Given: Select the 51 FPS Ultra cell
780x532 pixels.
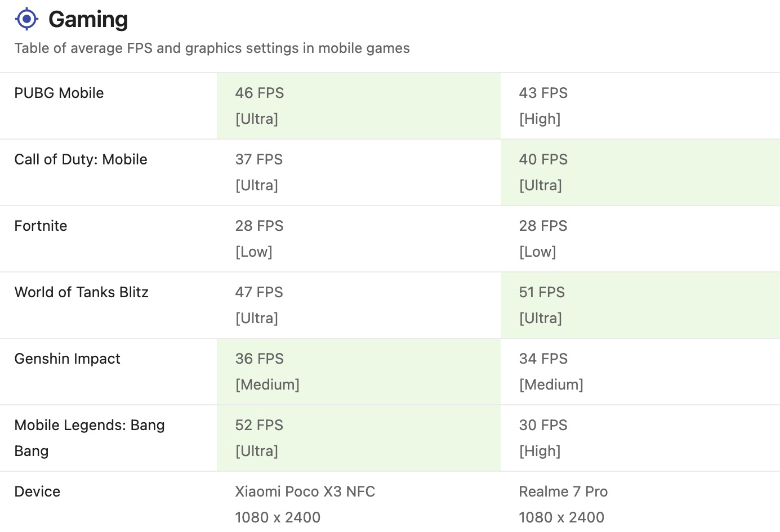Looking at the screenshot, I should [640, 305].
